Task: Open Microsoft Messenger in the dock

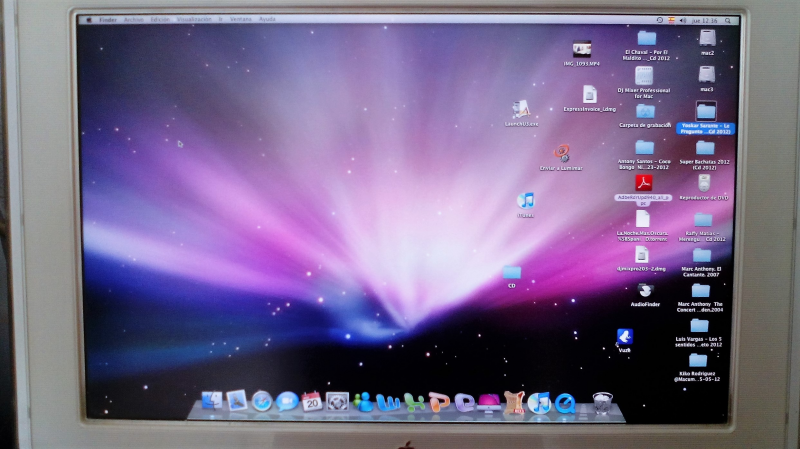Action: click(x=364, y=402)
